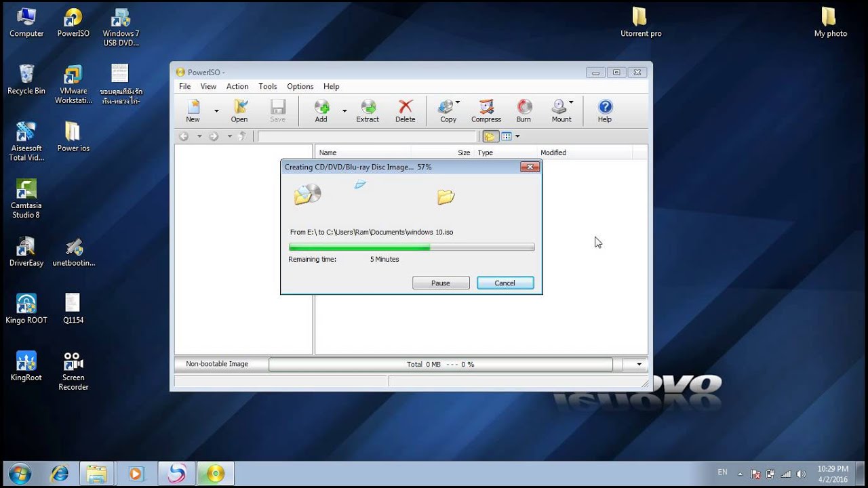This screenshot has width=868, height=488.
Task: Select the Screen Recorder desktop icon
Action: pos(73,371)
